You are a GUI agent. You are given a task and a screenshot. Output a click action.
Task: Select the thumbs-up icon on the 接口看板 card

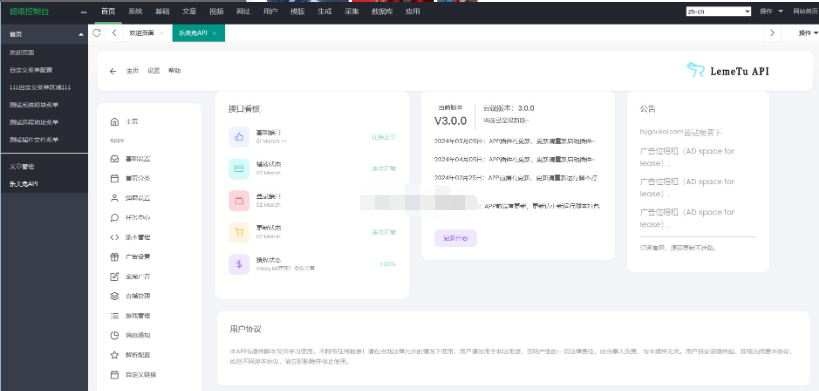[x=239, y=137]
